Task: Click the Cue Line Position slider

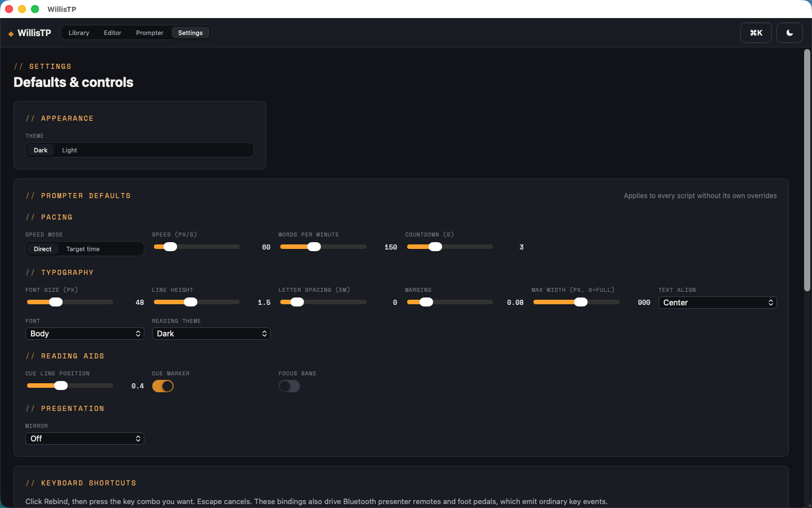Action: click(70, 386)
